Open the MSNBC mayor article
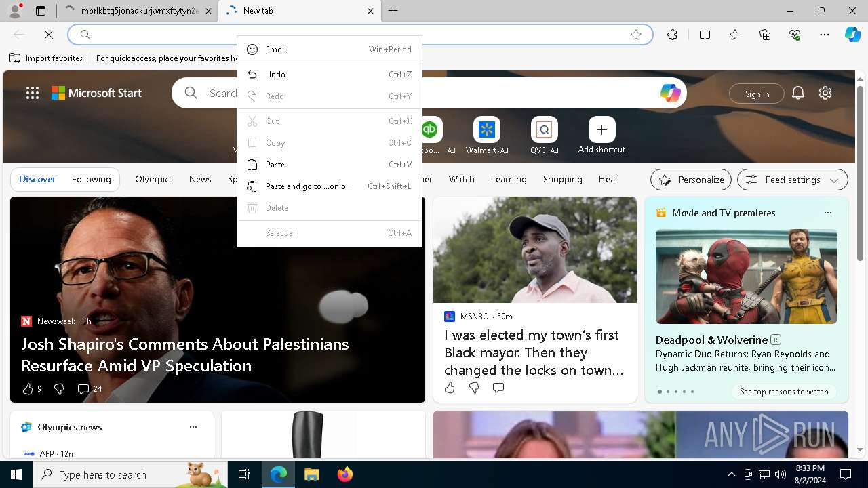868x488 pixels. pos(534,352)
